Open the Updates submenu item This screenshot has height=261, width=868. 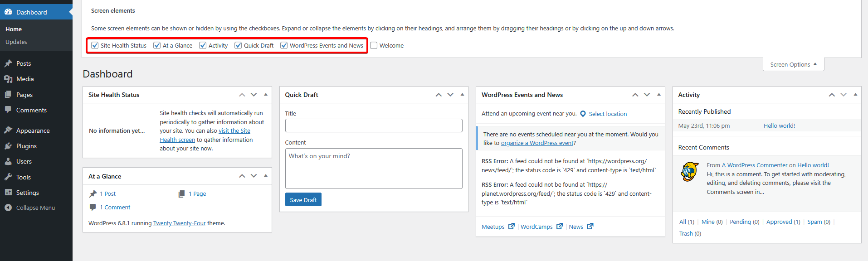pyautogui.click(x=16, y=42)
